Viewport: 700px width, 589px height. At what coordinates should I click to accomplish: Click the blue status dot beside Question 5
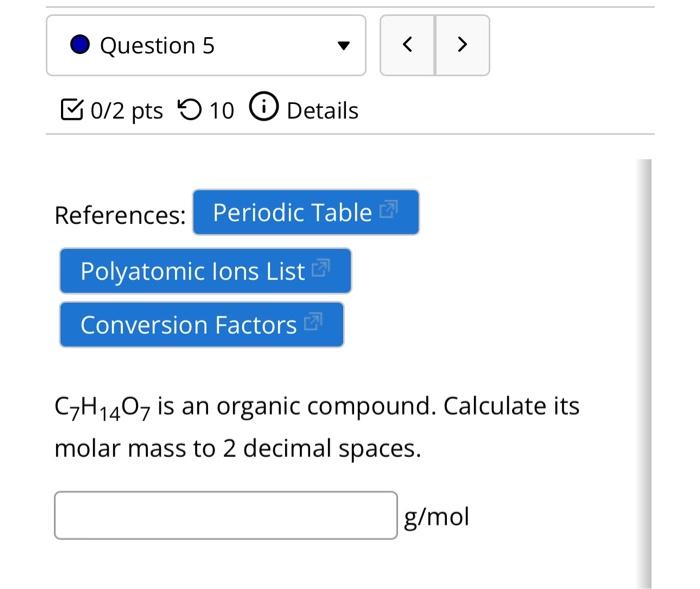pyautogui.click(x=81, y=45)
